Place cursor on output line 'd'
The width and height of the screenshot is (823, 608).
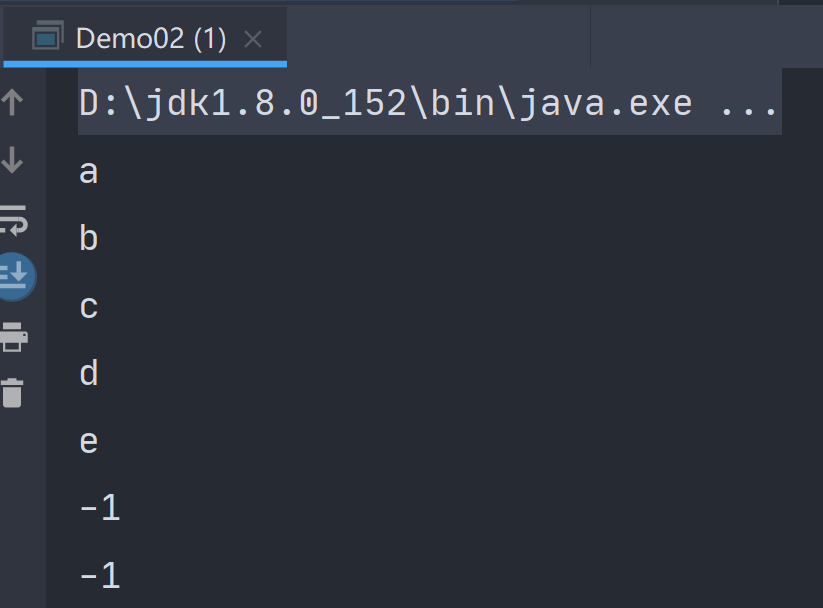89,374
